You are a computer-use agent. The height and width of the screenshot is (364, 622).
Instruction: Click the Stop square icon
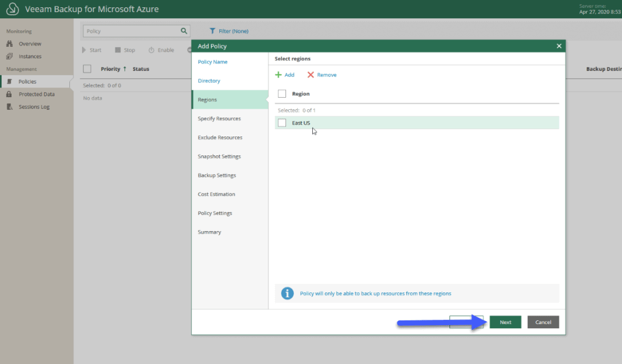tap(118, 50)
